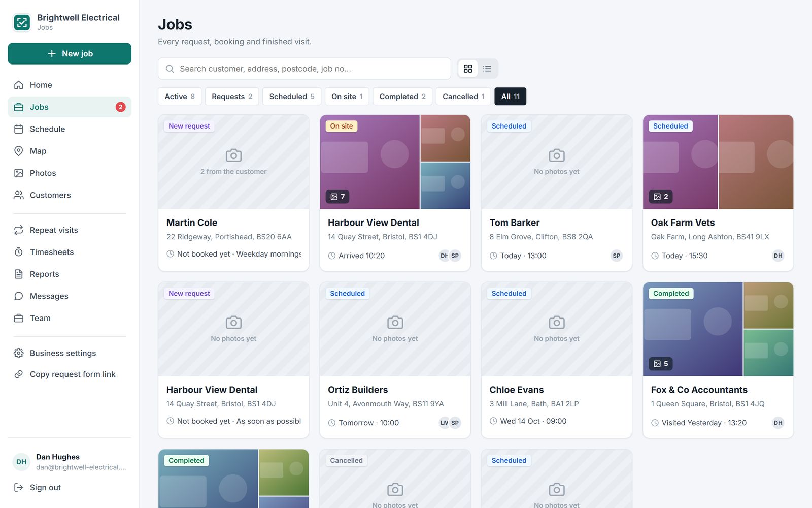The width and height of the screenshot is (812, 508).
Task: Select the Scheduled filter tab
Action: (292, 97)
